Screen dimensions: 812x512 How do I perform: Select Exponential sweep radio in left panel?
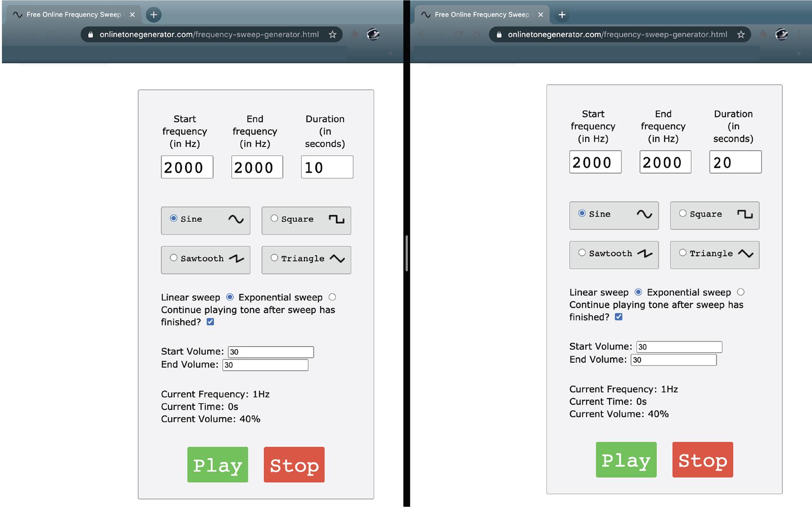click(x=332, y=297)
